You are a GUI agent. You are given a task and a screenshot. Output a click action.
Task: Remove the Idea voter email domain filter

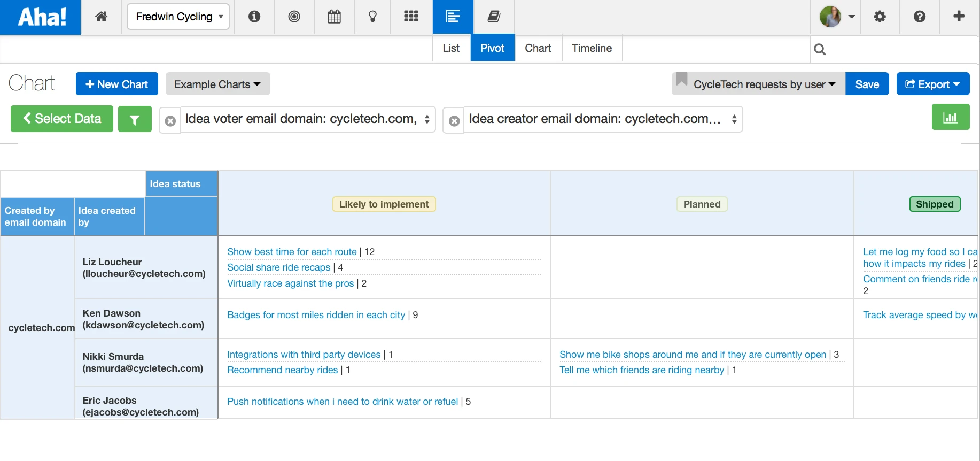[170, 121]
